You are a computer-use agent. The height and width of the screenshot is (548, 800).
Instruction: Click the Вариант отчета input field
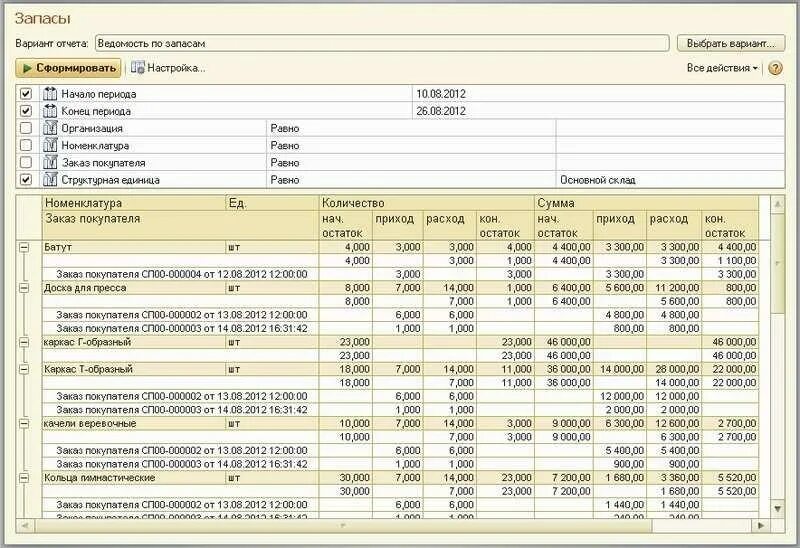(382, 43)
